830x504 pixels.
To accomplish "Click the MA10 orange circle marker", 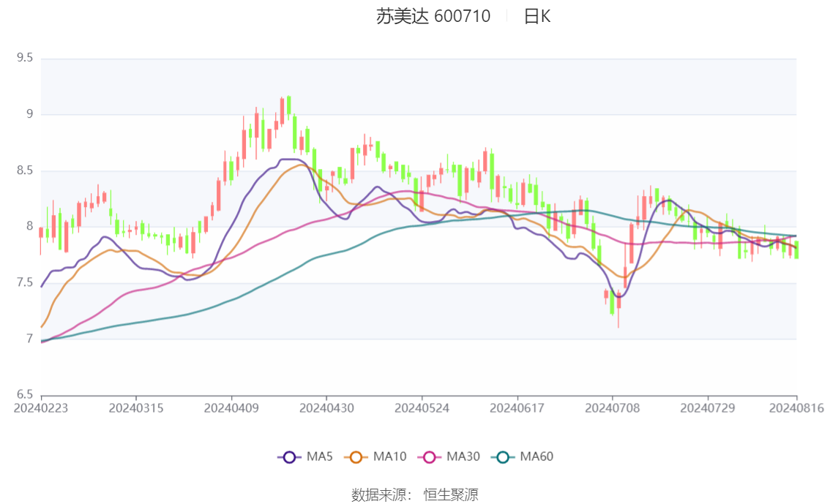I will pos(356,457).
